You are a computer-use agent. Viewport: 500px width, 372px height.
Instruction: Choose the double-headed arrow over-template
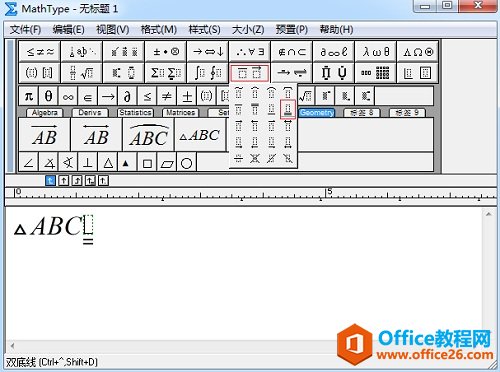point(288,126)
